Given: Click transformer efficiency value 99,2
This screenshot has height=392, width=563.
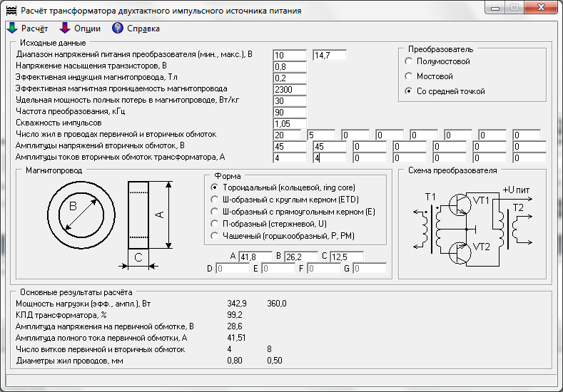Looking at the screenshot, I should pos(235,315).
